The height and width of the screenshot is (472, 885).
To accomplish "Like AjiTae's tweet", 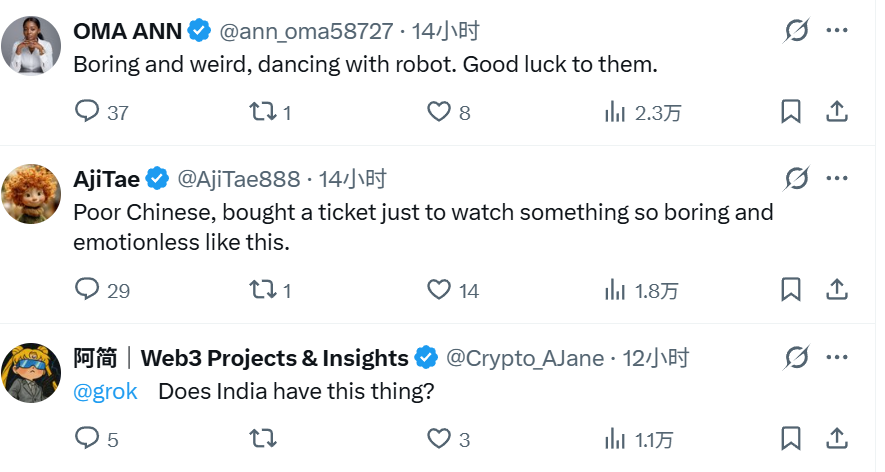I will [x=438, y=290].
